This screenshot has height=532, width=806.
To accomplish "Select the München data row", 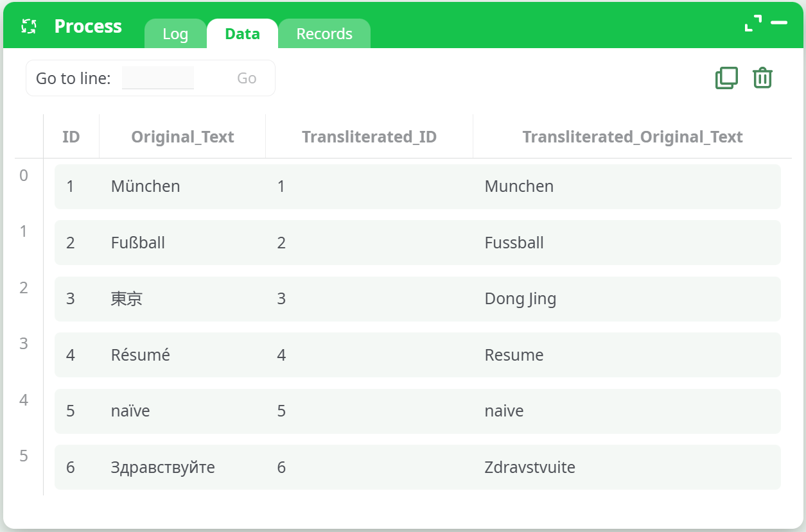I will pos(417,187).
